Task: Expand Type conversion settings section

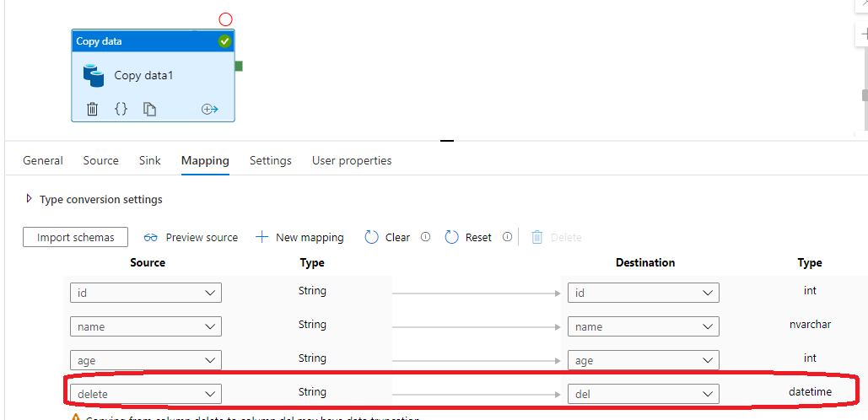Action: (x=30, y=199)
